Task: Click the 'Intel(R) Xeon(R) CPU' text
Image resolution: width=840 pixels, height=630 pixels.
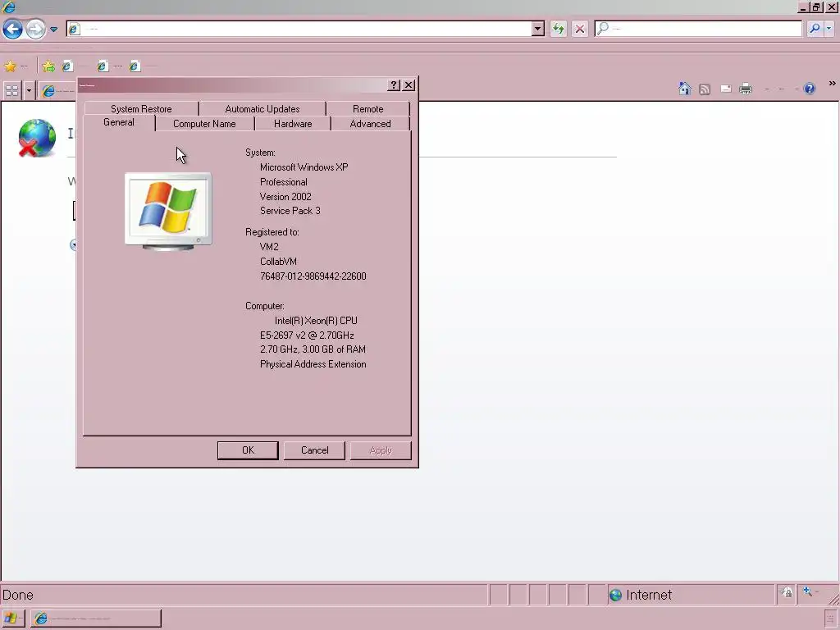Action: [x=316, y=321]
